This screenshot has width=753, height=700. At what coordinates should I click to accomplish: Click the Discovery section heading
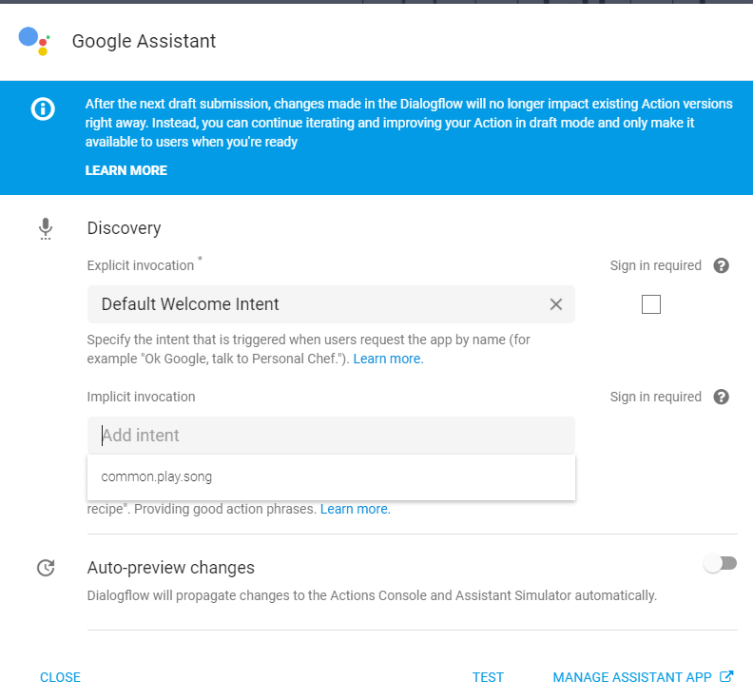[124, 228]
